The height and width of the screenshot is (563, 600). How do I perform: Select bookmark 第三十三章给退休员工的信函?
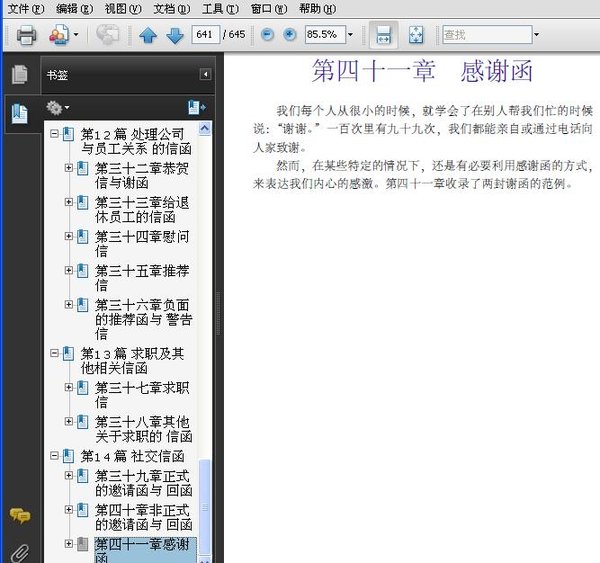point(142,209)
